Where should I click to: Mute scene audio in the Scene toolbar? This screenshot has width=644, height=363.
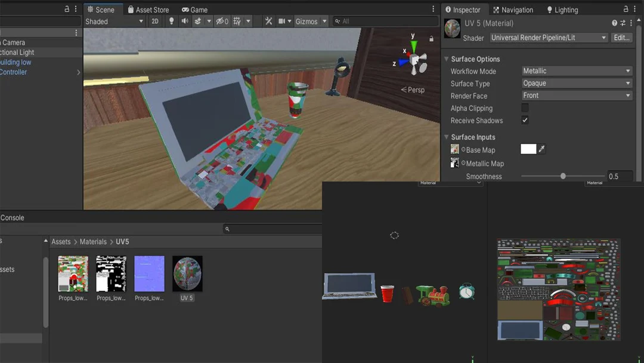184,21
